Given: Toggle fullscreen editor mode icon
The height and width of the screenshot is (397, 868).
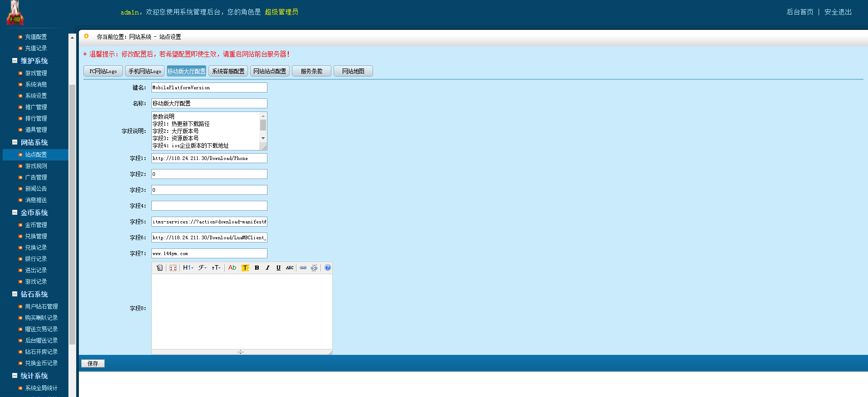Looking at the screenshot, I should tap(173, 268).
